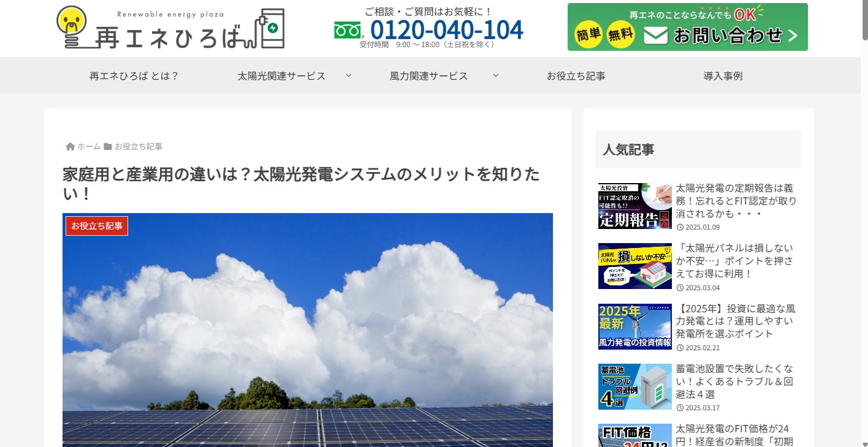
Task: Open the お役立ち記事 menu item
Action: [x=576, y=76]
